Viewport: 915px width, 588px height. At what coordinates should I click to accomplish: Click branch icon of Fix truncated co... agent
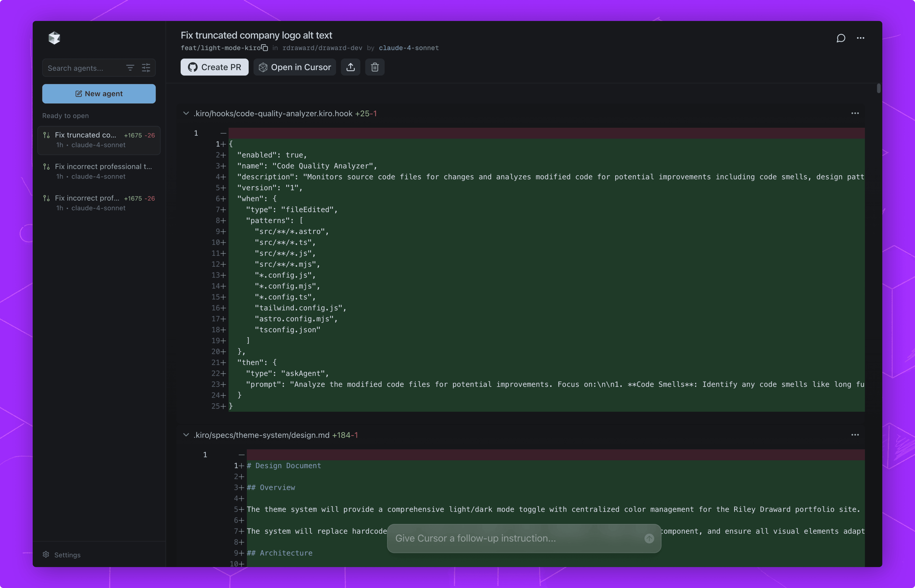[47, 135]
